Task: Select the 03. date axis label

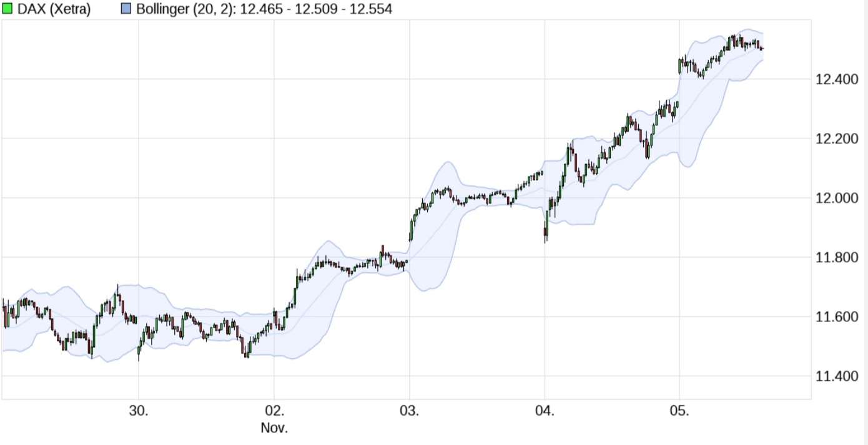Action: pos(410,412)
